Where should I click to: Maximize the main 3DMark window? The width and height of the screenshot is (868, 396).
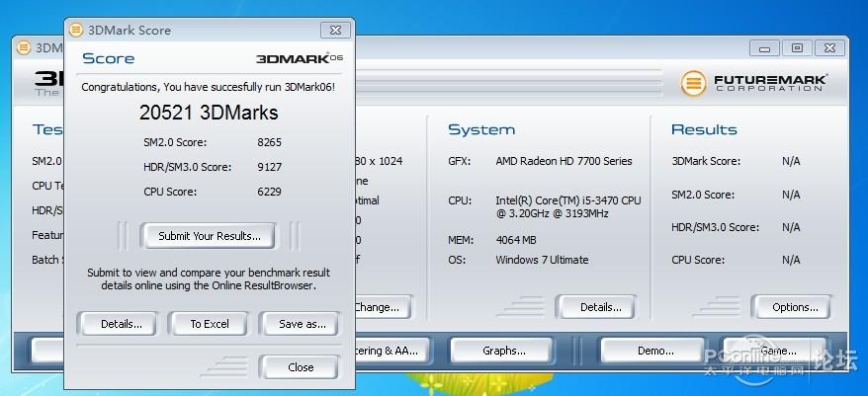pyautogui.click(x=797, y=48)
